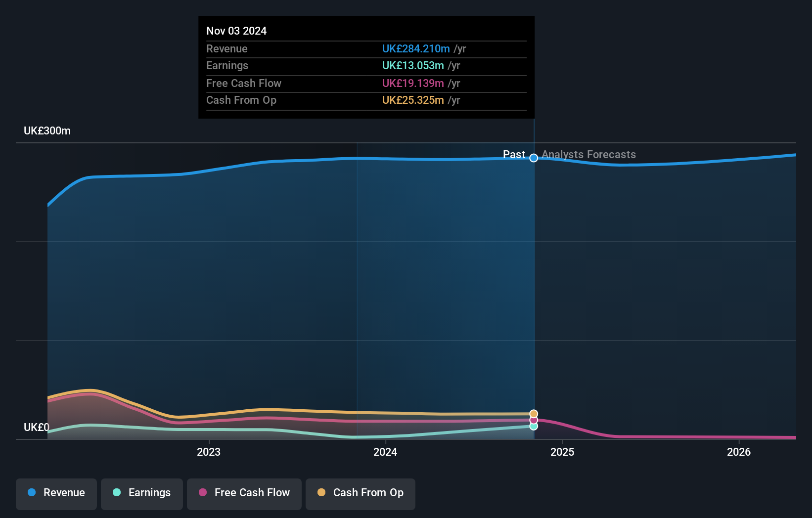Click the UK£13.053m earnings value

(x=413, y=65)
